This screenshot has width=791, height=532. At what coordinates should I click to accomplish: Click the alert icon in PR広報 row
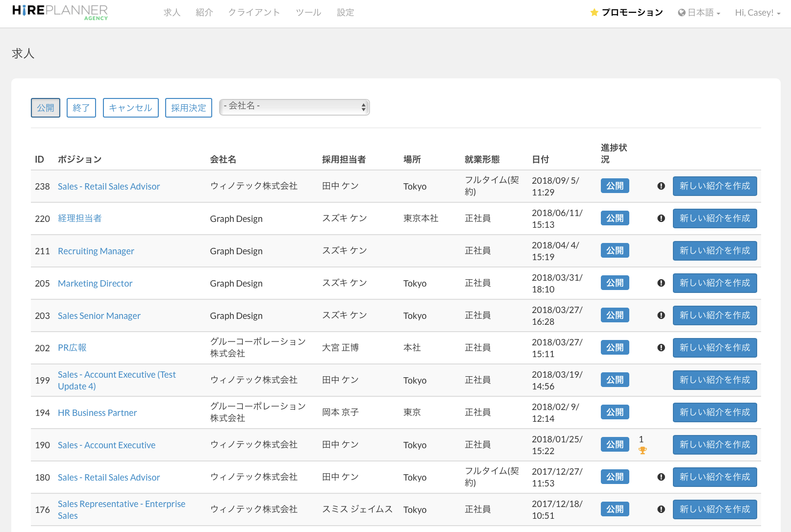pos(661,348)
